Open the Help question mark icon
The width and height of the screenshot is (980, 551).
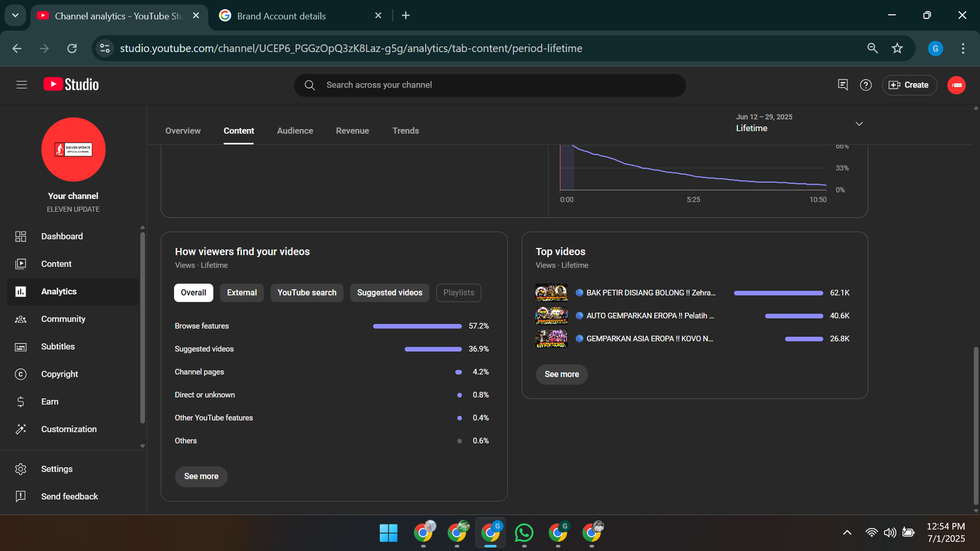coord(865,85)
